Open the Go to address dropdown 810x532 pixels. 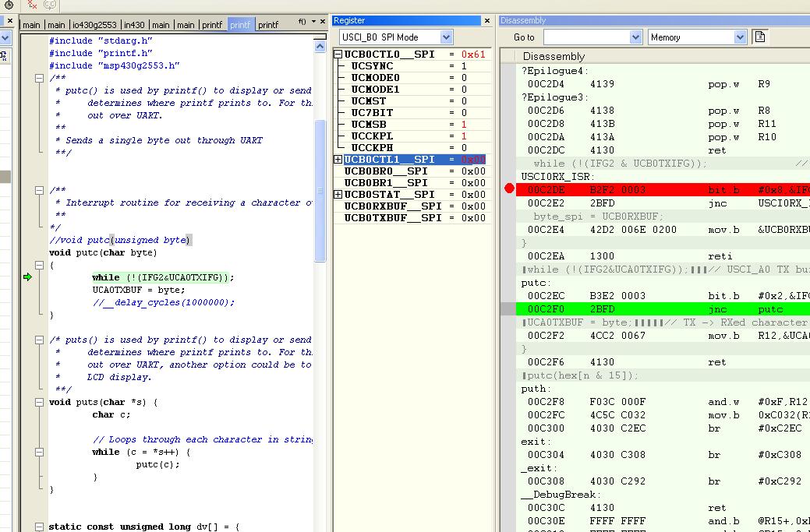pyautogui.click(x=635, y=37)
